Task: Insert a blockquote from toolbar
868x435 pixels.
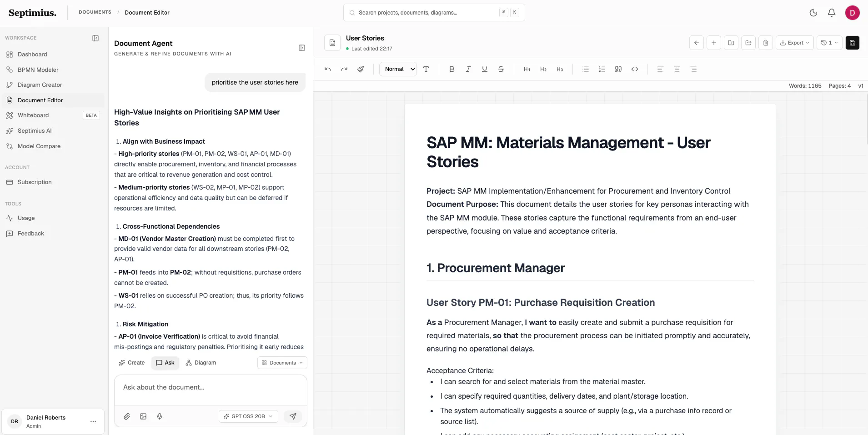Action: click(618, 69)
